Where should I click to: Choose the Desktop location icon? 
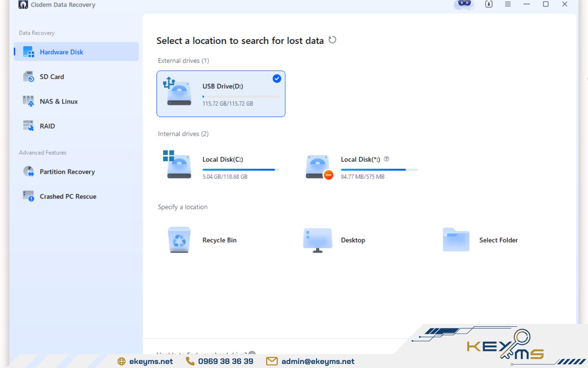(x=318, y=240)
